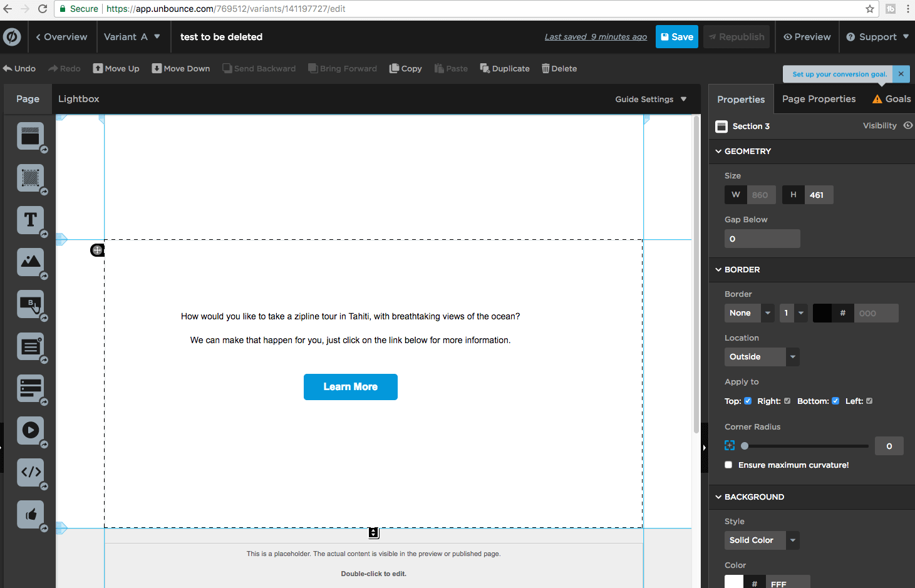Bookmark page with browser star icon
The height and width of the screenshot is (588, 915).
(x=870, y=9)
